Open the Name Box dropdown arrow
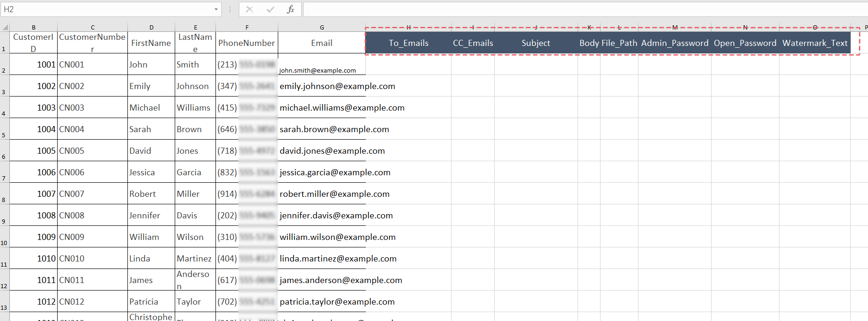 point(216,9)
